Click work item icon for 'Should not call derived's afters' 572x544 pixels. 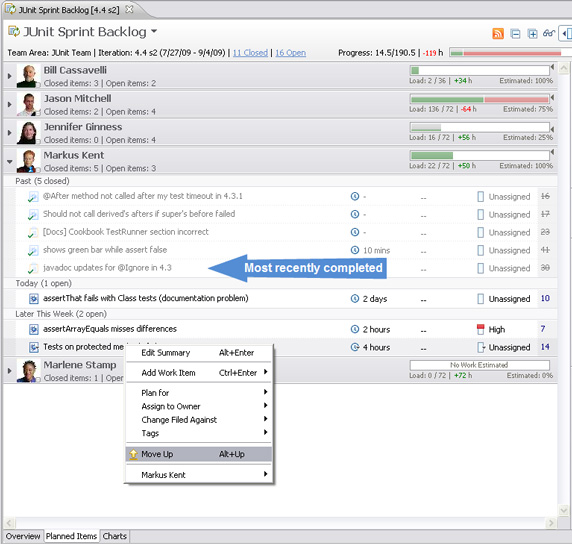tap(33, 215)
